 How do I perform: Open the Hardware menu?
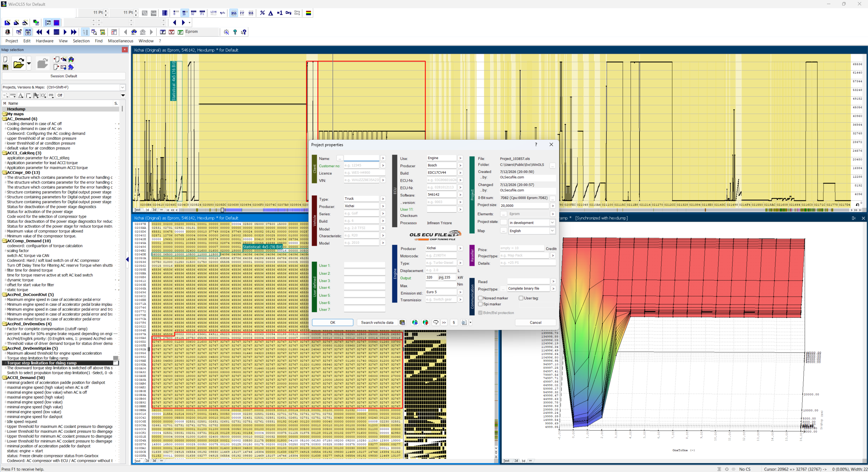tap(45, 41)
